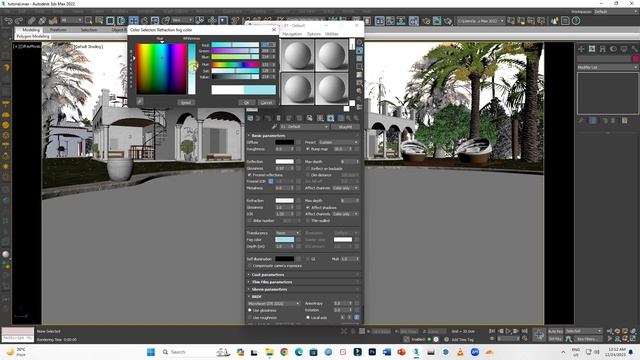This screenshot has width=640, height=360.
Task: Toggle sample slot Background checker icon
Action: coord(359,59)
